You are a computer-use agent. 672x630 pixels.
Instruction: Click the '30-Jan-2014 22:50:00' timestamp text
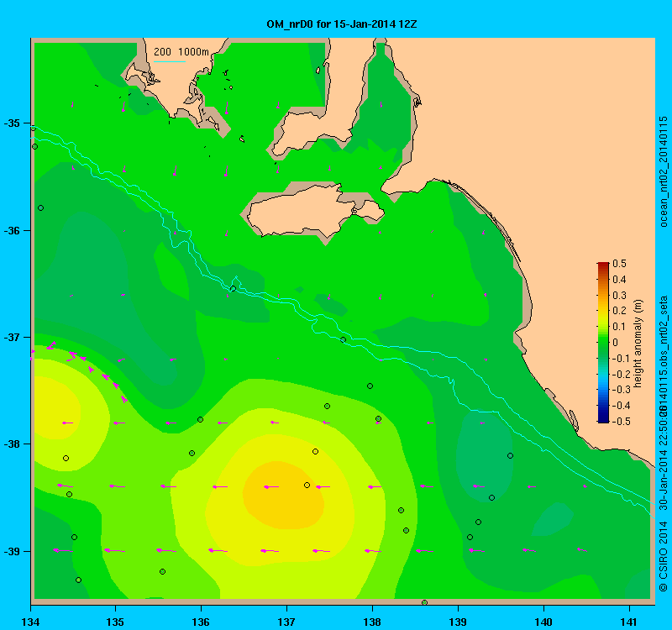click(663, 458)
